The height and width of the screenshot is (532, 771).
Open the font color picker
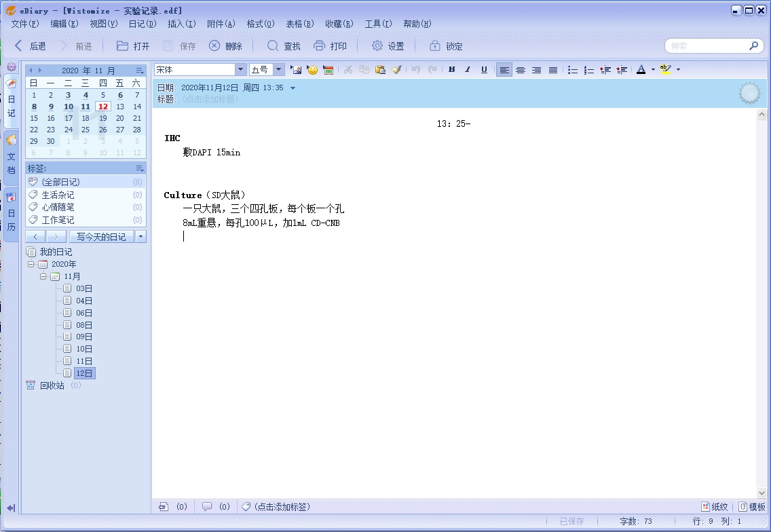pyautogui.click(x=641, y=69)
